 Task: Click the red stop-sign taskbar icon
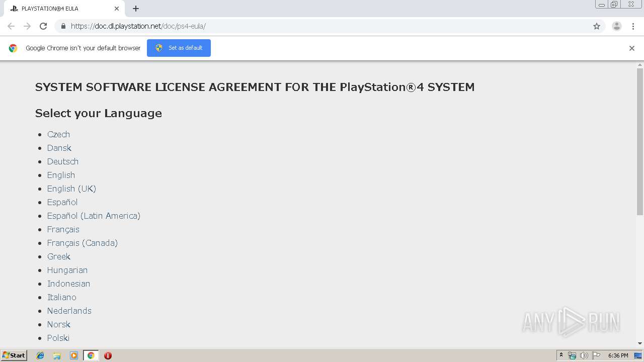[108, 355]
